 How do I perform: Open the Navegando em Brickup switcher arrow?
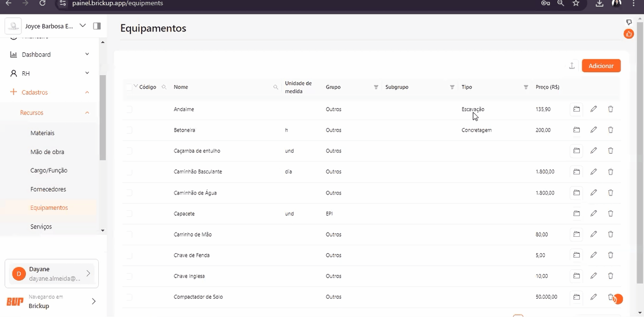93,301
